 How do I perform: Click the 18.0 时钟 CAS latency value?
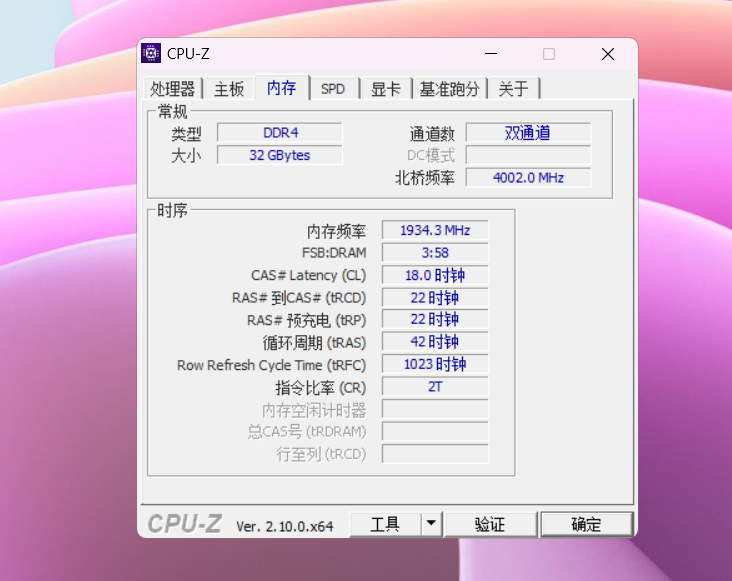point(435,275)
